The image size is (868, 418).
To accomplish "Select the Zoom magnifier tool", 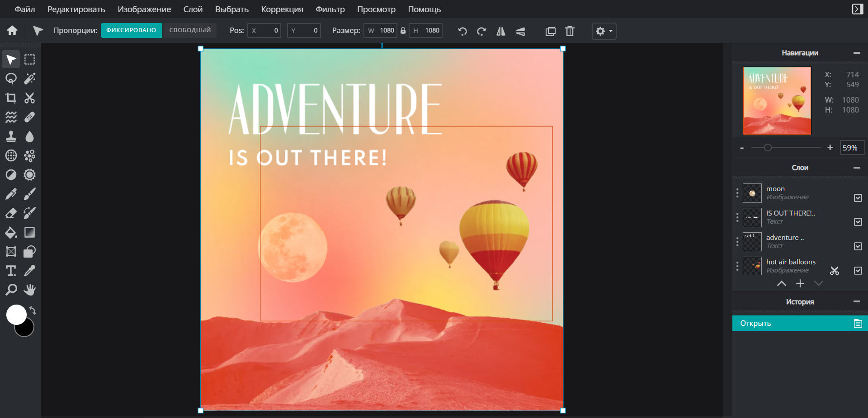I will click(11, 290).
